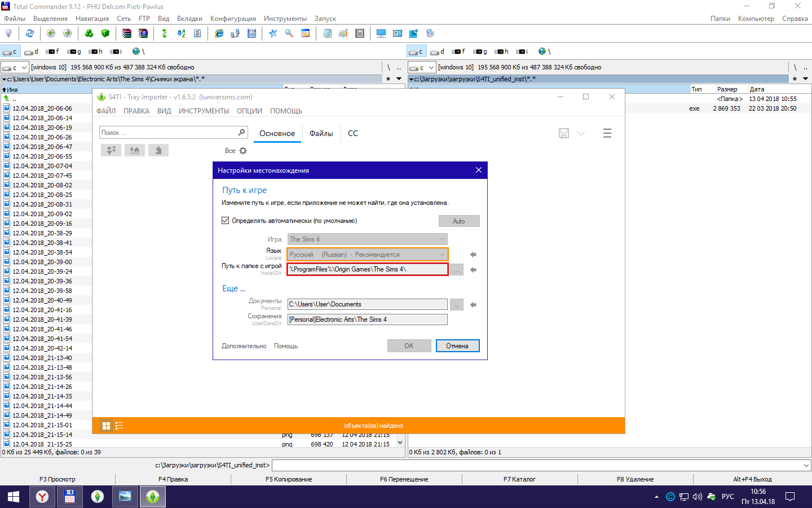Click the blue star favorites icon in toolbar
Viewport: 812px width, 508px height.
click(x=273, y=33)
